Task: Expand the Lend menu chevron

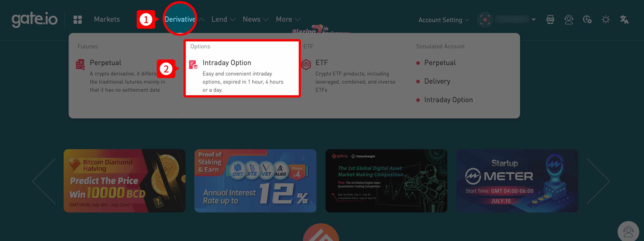Action: tap(233, 19)
